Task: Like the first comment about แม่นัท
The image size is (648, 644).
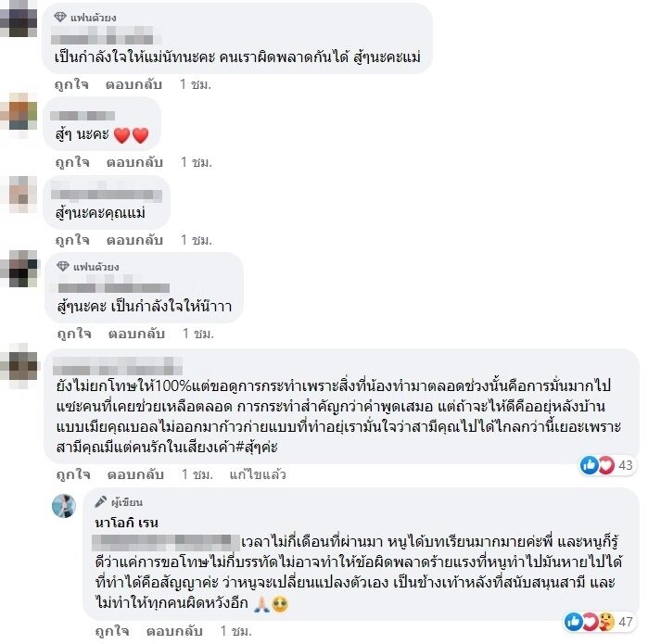Action: [x=71, y=84]
